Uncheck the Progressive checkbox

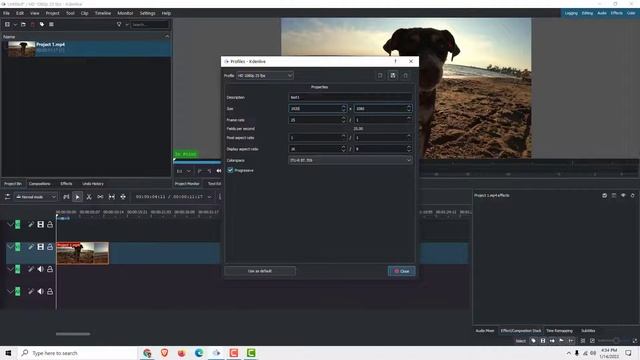[x=231, y=170]
